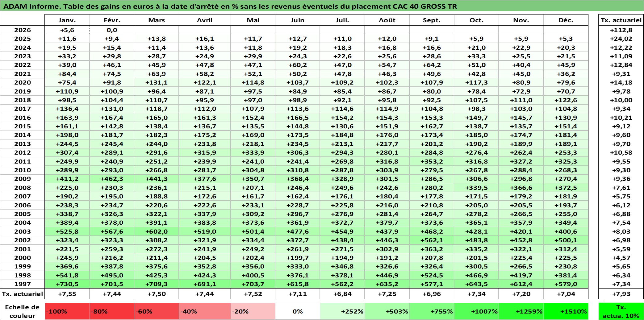Click the pink '-20%' color scale swatch

coord(253,311)
